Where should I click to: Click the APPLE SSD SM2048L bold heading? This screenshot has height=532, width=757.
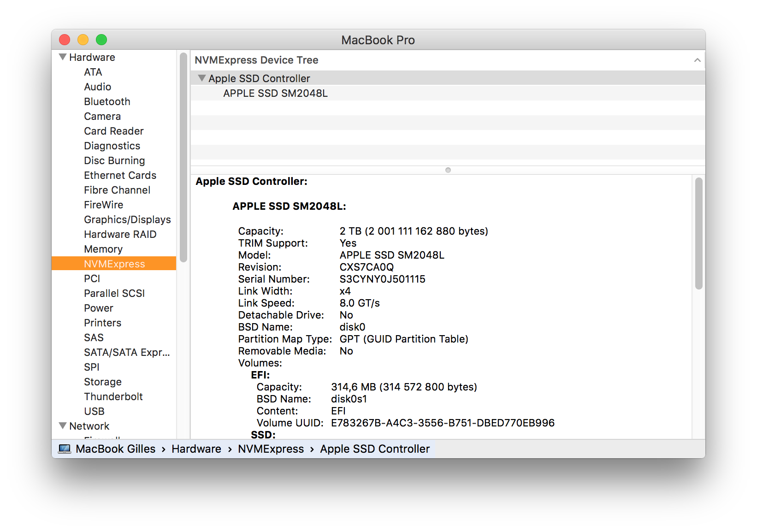[289, 206]
